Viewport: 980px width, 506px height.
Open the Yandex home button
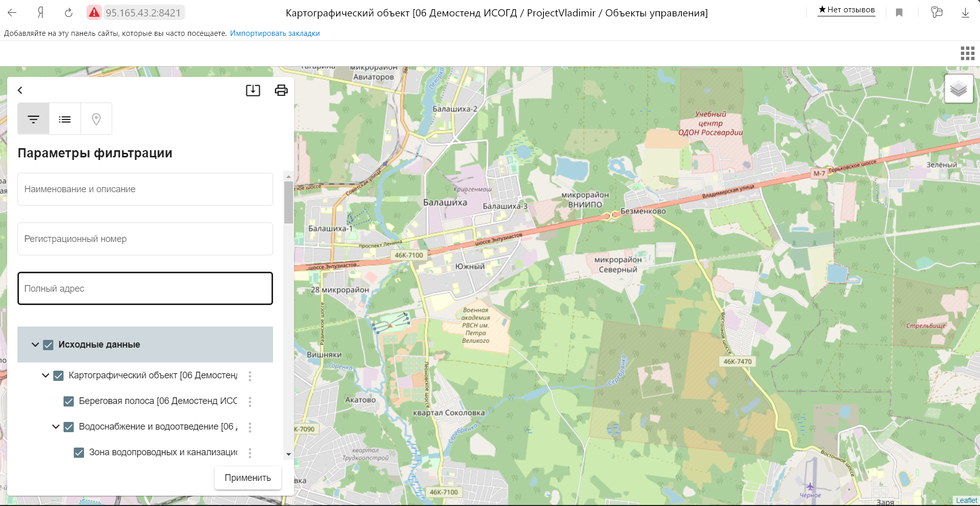(40, 13)
